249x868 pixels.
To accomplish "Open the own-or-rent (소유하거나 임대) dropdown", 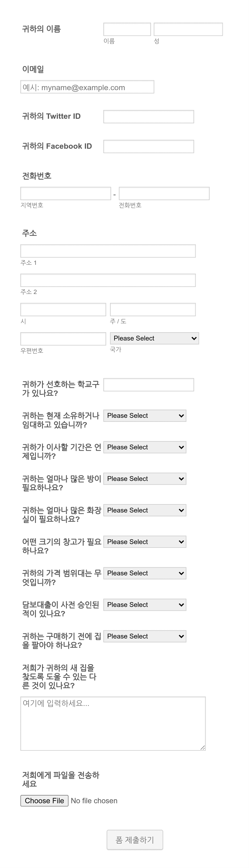I will tap(145, 416).
